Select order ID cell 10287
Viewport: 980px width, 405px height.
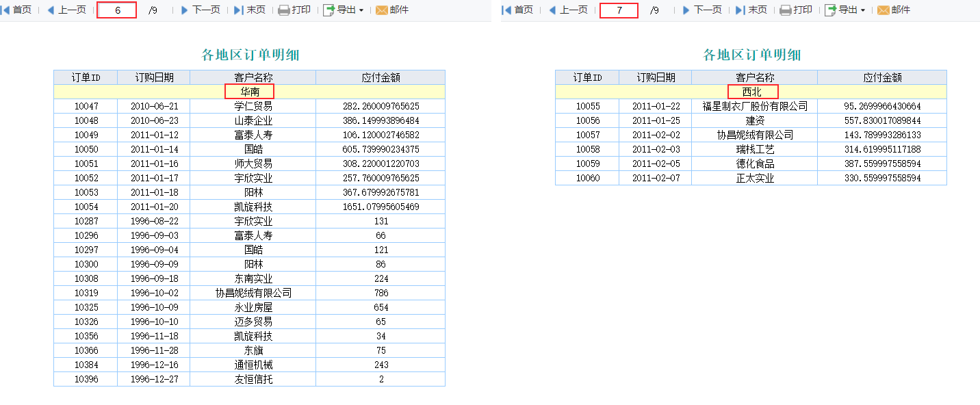tap(86, 221)
